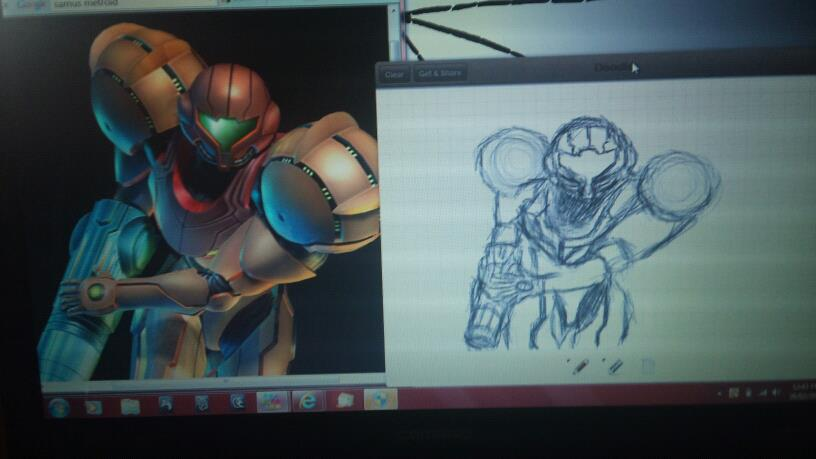Click the Clear button in the Doodle window
The width and height of the screenshot is (816, 459).
coord(394,74)
